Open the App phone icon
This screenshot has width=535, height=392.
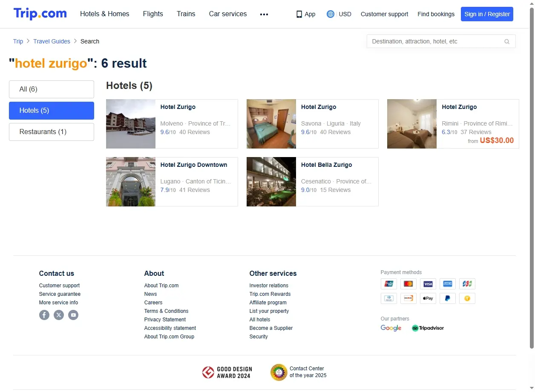299,14
